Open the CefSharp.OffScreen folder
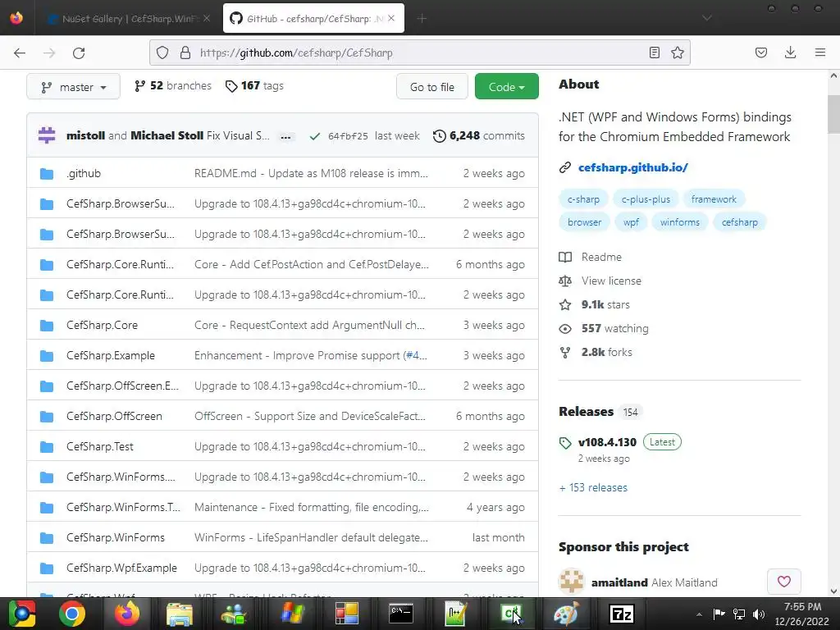 [114, 416]
